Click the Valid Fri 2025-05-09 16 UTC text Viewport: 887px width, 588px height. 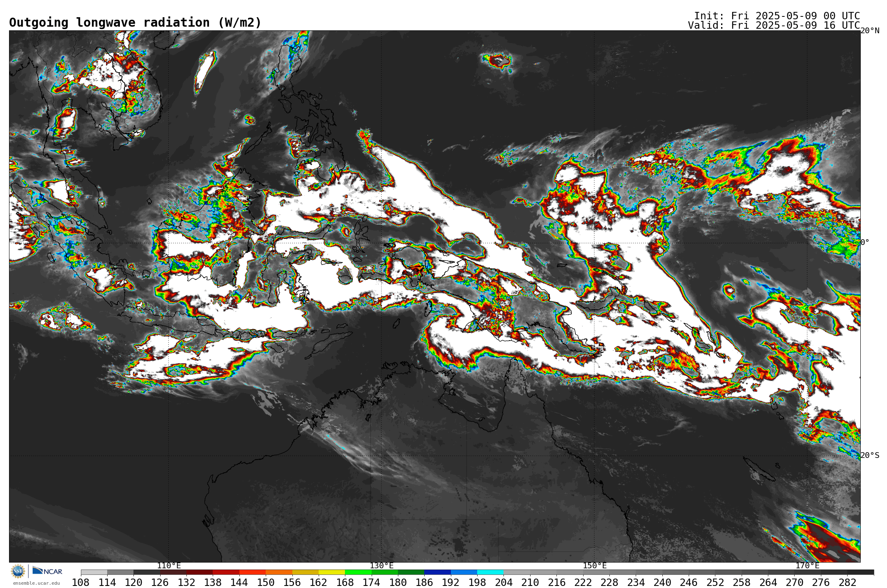774,25
